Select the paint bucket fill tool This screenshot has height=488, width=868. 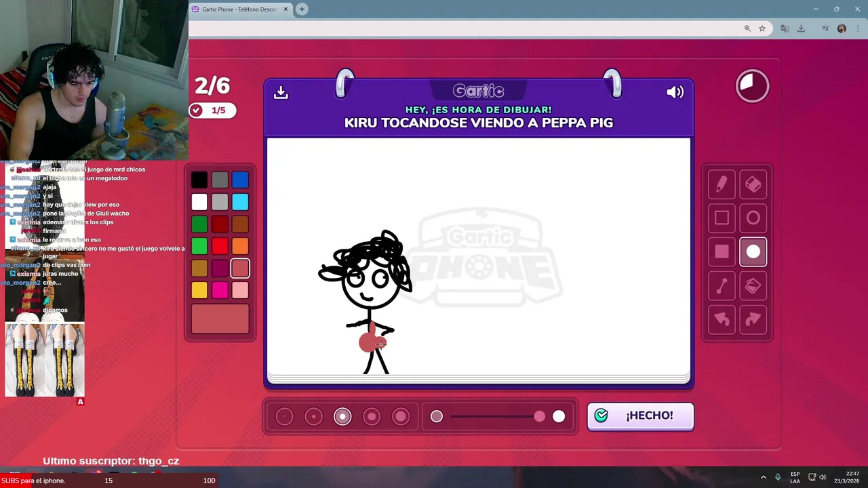(753, 285)
